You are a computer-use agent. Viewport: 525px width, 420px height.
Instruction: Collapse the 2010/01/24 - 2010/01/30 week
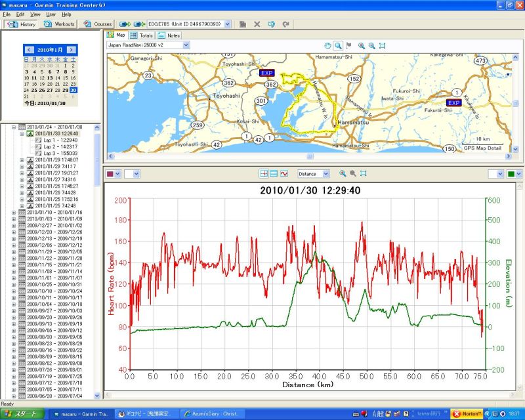[x=14, y=127]
